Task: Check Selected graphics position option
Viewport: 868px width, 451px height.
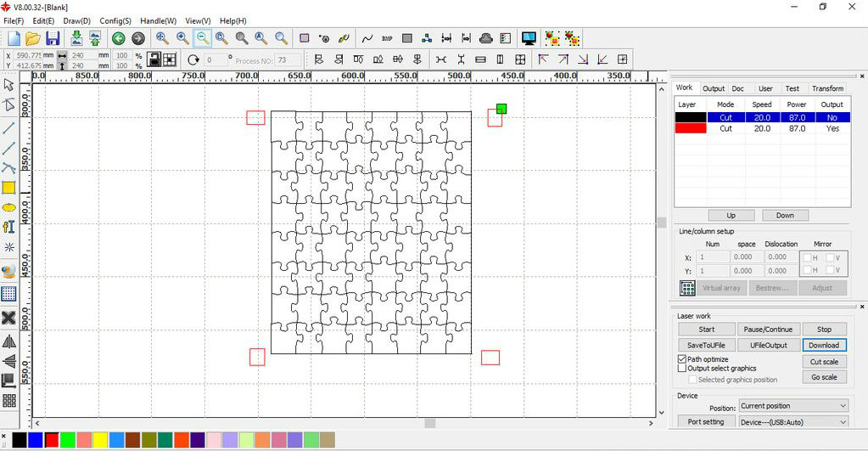Action: coord(692,380)
